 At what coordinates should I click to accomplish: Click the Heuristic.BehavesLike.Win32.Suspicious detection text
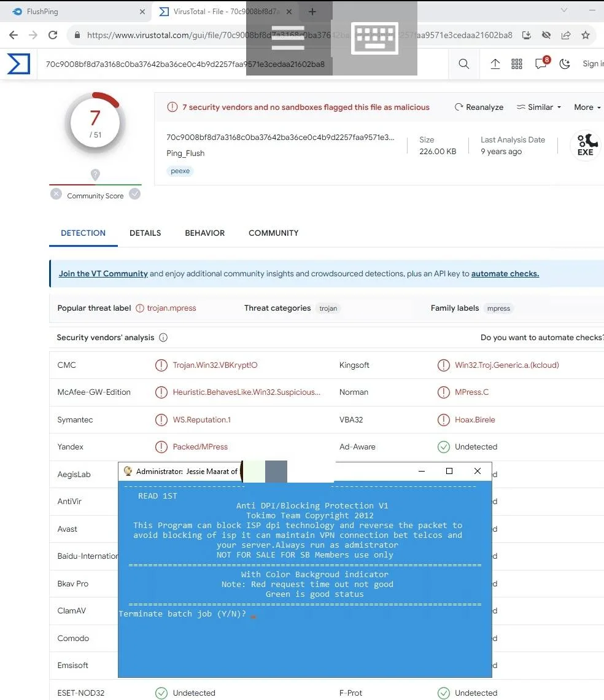[246, 392]
